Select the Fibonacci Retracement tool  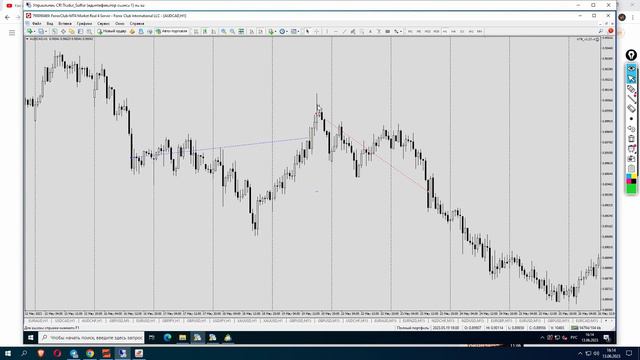pos(362,31)
